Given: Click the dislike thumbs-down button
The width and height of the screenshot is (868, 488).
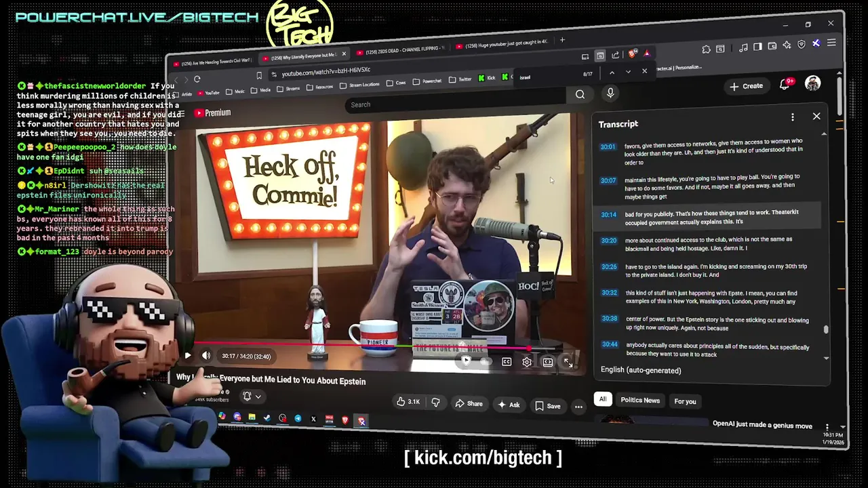Looking at the screenshot, I should [x=435, y=403].
